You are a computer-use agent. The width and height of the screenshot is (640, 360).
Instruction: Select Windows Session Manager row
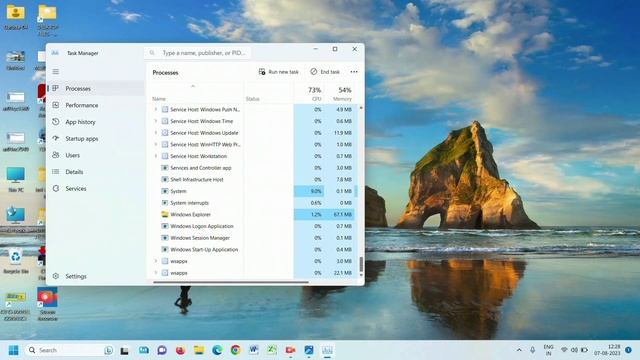(x=253, y=238)
